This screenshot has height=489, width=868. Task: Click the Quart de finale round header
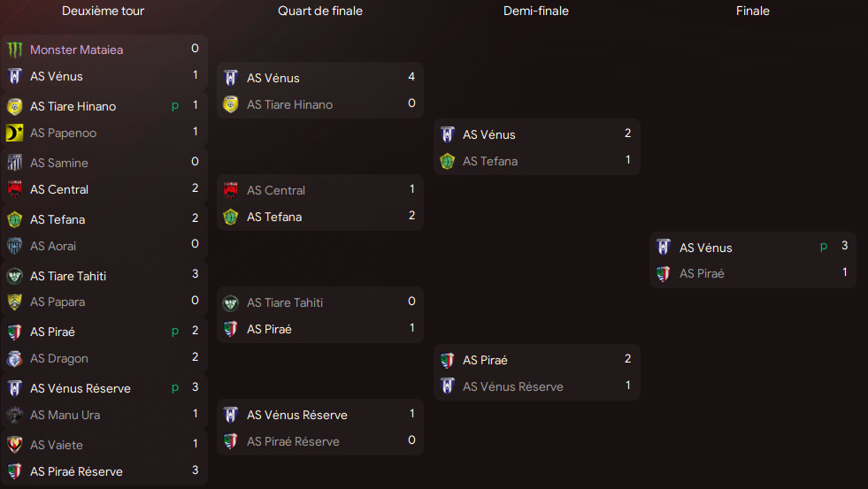point(320,11)
